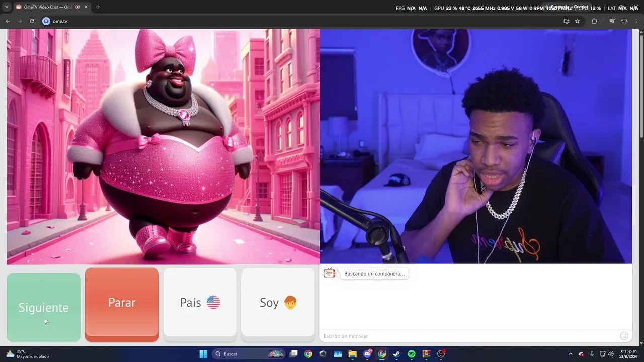Show hidden system tray icons
Viewport: 644px width, 362px height.
click(570, 354)
